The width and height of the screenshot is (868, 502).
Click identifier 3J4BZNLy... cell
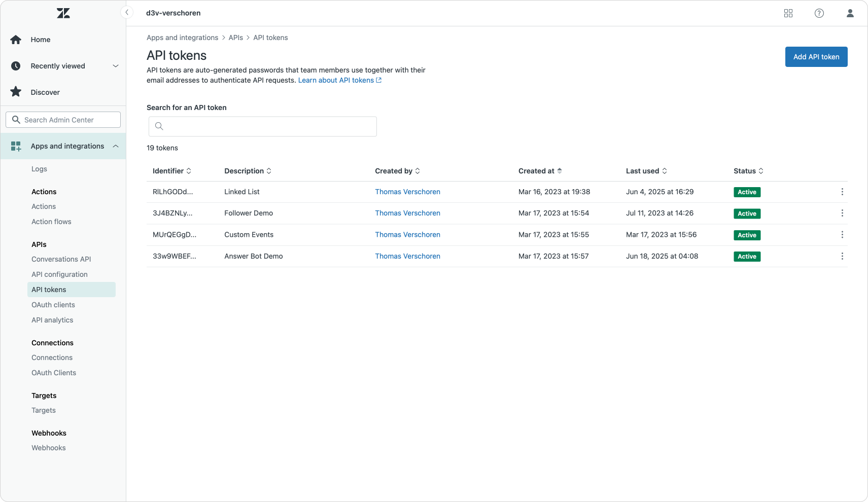click(172, 213)
